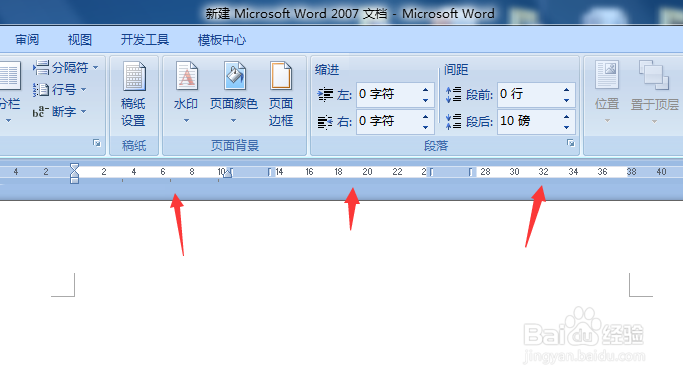Click the 页面颜色 paint bucket icon
The image size is (683, 380).
click(234, 76)
